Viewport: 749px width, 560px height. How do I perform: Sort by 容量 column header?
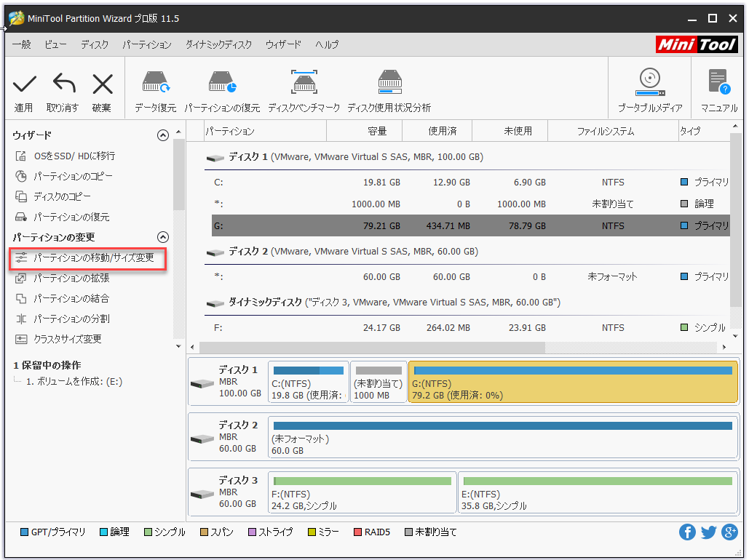point(365,132)
